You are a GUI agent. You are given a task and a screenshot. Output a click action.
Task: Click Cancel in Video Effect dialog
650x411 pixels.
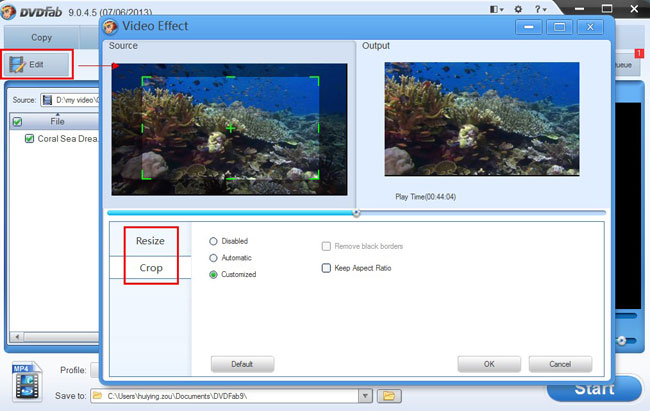point(560,364)
